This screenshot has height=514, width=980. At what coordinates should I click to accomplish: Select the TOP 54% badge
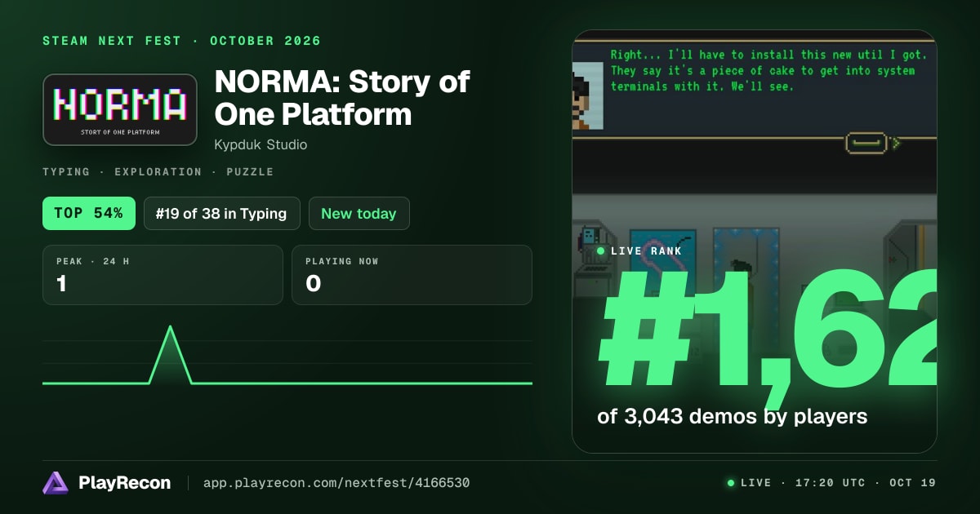tap(88, 214)
